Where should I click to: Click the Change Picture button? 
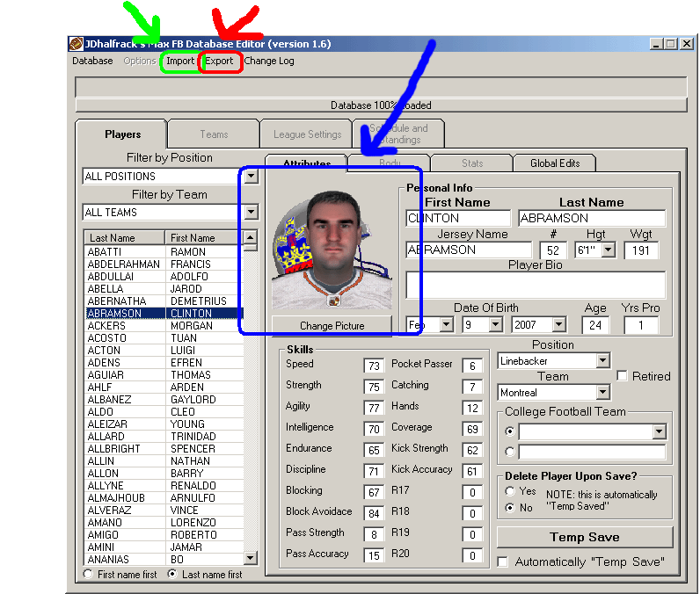point(332,325)
